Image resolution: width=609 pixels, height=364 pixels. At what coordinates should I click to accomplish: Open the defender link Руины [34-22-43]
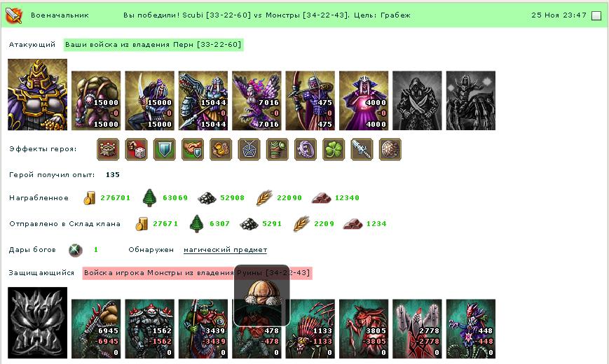pyautogui.click(x=273, y=273)
